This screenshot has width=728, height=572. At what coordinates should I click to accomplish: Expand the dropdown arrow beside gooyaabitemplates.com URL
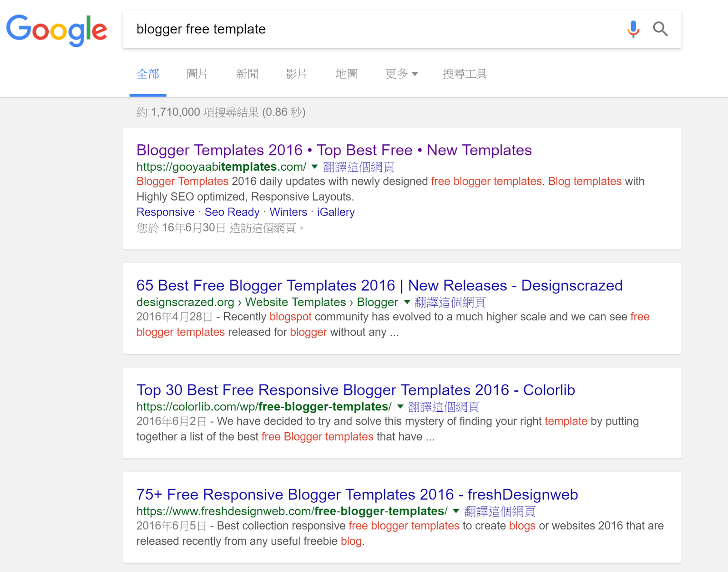click(314, 167)
